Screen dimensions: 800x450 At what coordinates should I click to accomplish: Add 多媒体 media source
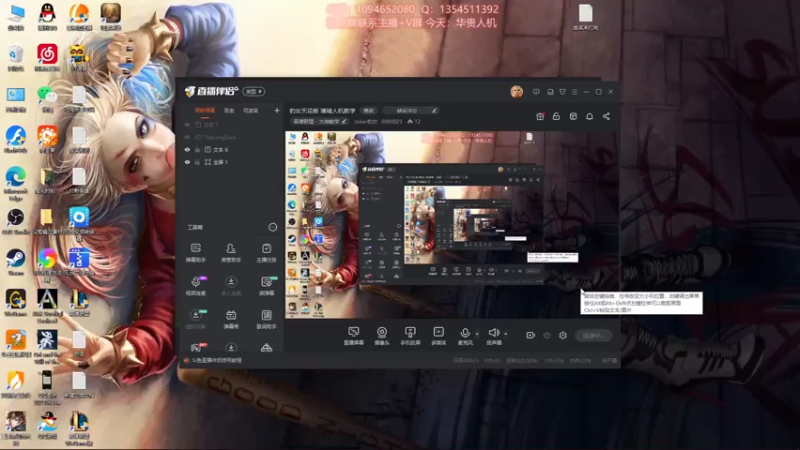(x=438, y=336)
